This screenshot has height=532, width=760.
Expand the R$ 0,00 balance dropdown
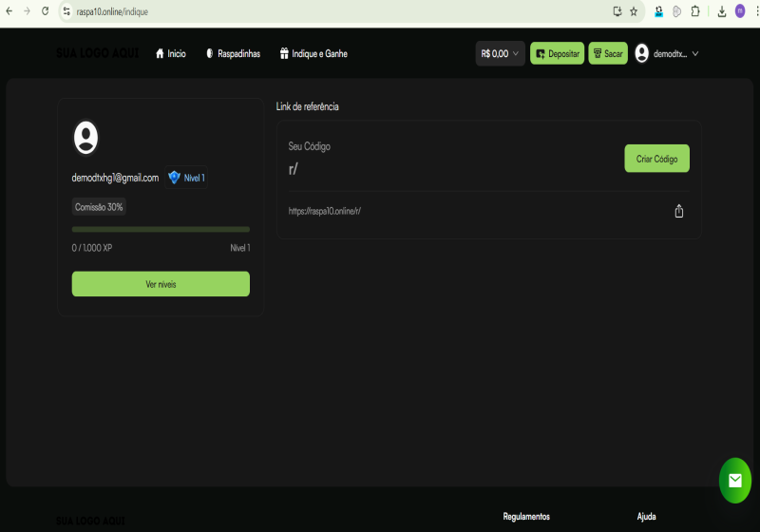coord(500,54)
